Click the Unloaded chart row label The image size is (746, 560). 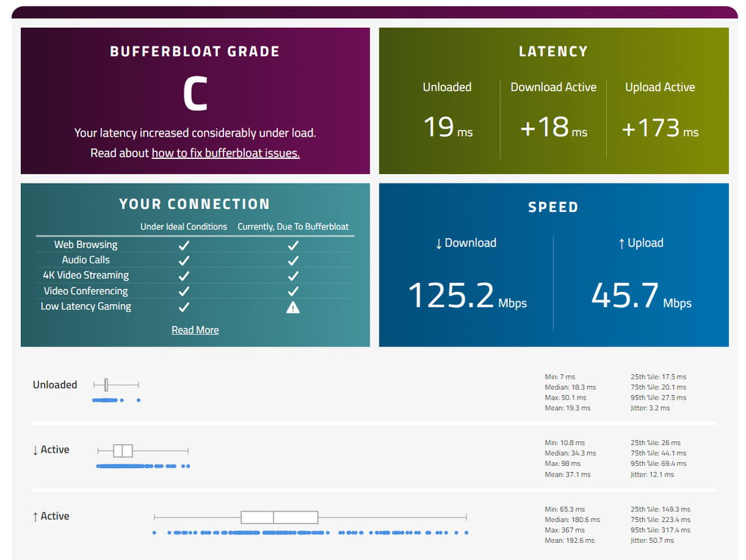tap(55, 385)
